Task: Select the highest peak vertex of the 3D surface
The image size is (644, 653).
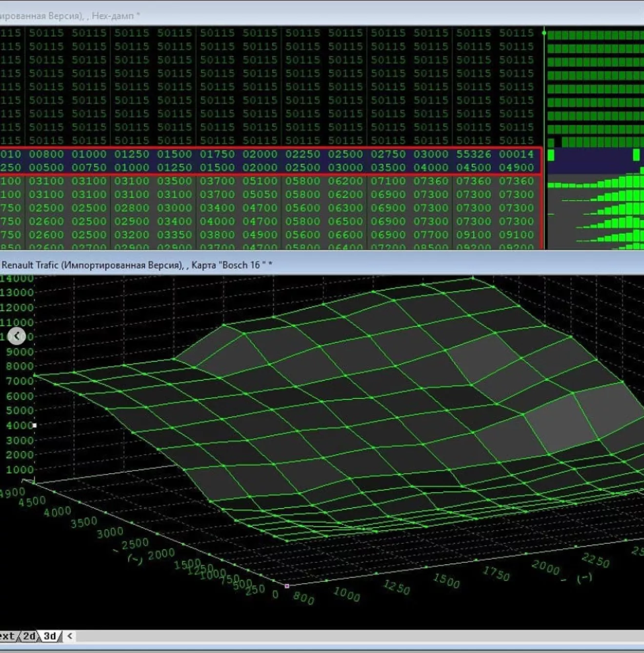Action: [473, 278]
